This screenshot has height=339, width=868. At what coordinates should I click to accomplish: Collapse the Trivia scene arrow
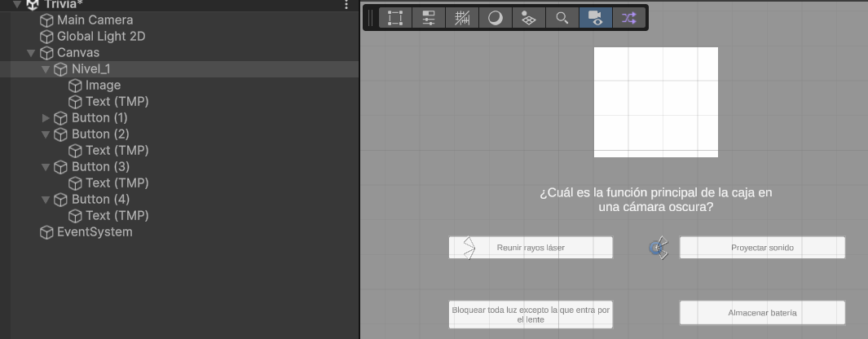click(x=17, y=4)
